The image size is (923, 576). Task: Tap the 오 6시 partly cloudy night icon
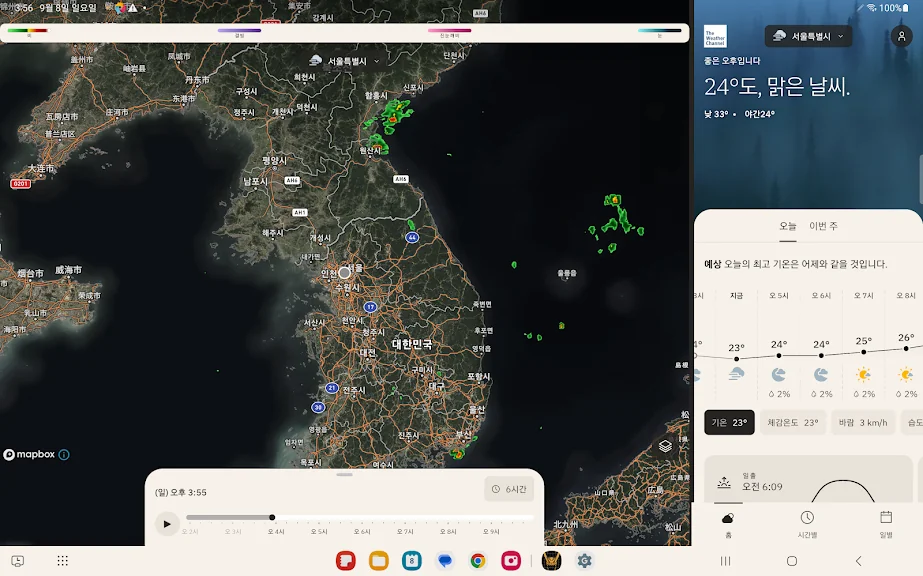click(821, 374)
